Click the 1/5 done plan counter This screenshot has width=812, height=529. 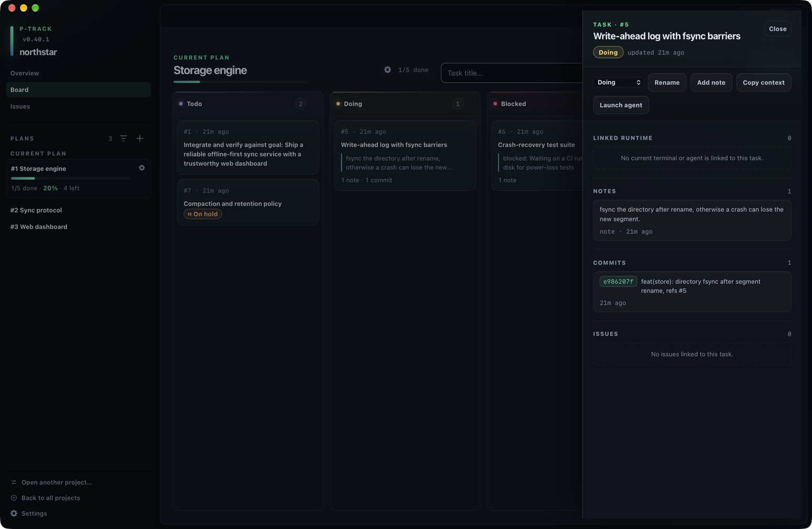413,70
